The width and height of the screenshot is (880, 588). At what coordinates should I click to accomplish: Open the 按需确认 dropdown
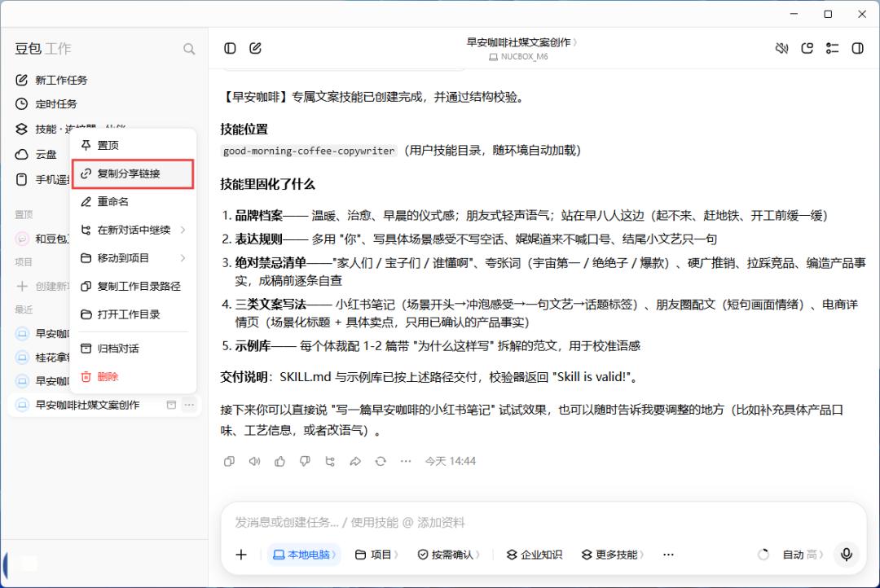pos(449,555)
